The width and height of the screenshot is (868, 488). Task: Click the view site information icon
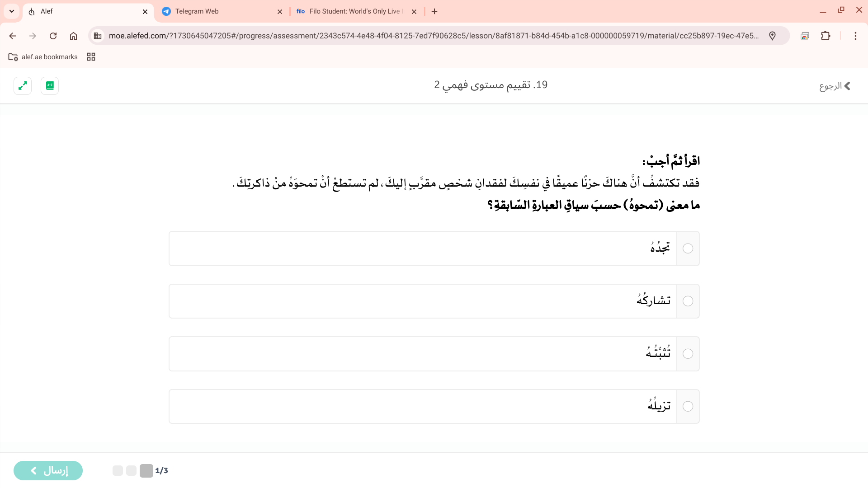tap(98, 36)
